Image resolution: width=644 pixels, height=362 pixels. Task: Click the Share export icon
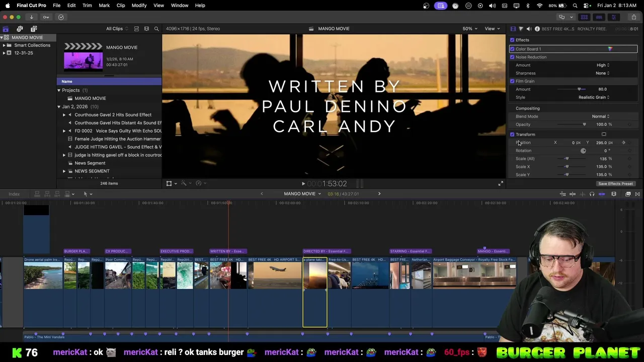coord(633,17)
